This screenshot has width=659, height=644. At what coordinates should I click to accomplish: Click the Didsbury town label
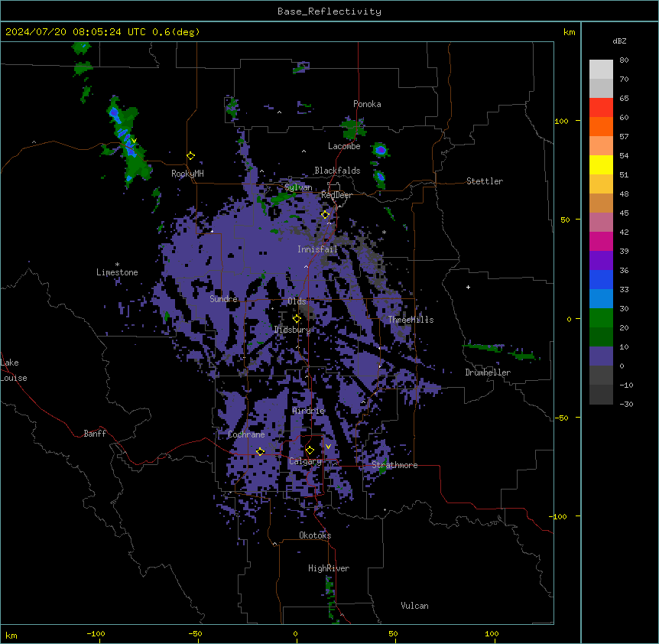click(x=293, y=330)
